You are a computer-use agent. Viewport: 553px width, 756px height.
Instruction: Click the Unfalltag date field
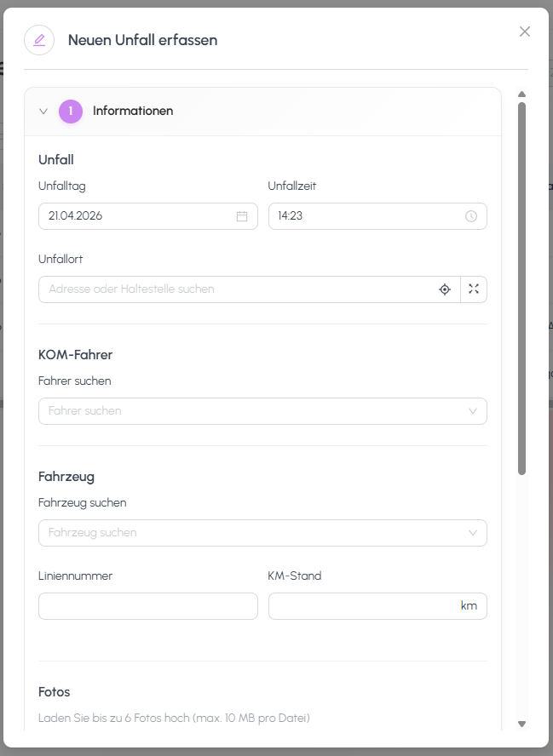136,216
